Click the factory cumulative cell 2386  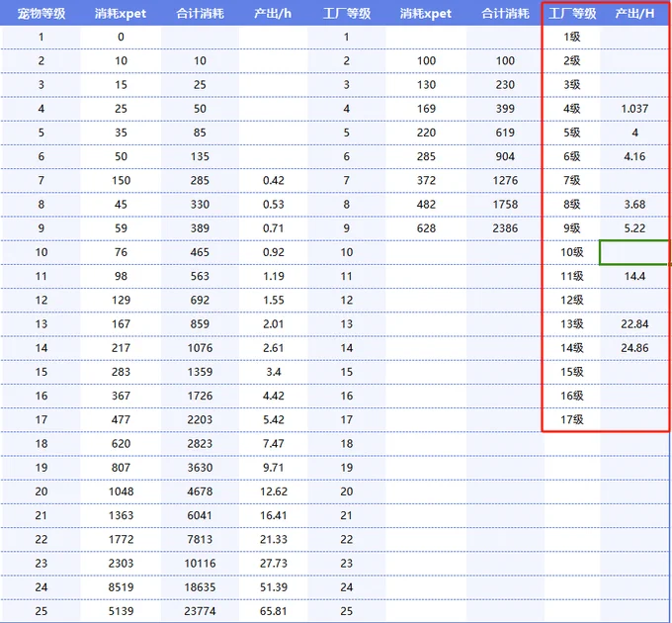[505, 228]
